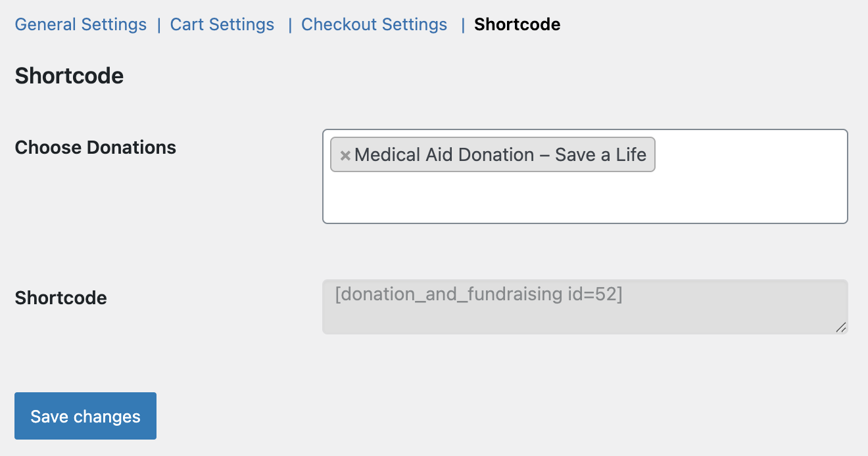Click the Medical Aid Donation tag text
868x456 pixels.
pos(444,155)
